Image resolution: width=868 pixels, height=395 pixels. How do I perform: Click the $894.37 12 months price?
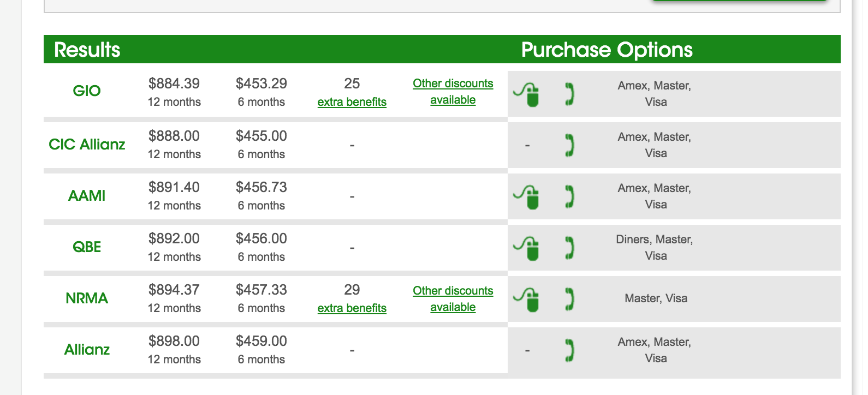(174, 290)
